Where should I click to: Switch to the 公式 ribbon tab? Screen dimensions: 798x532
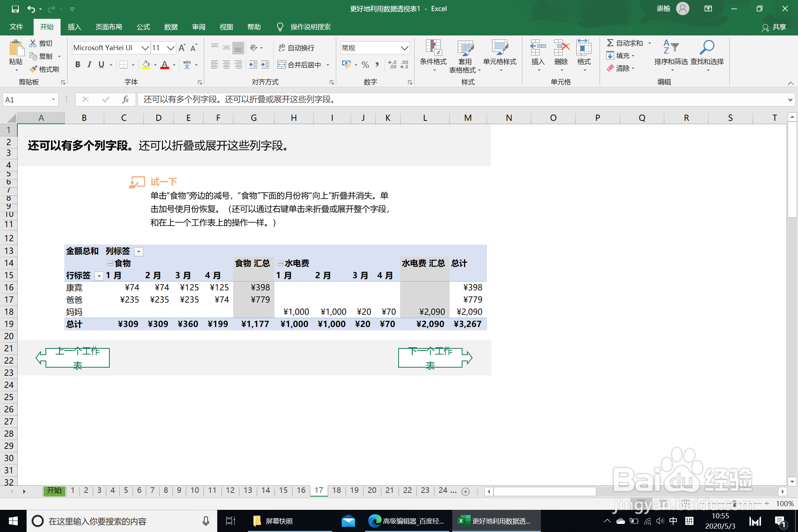(143, 27)
